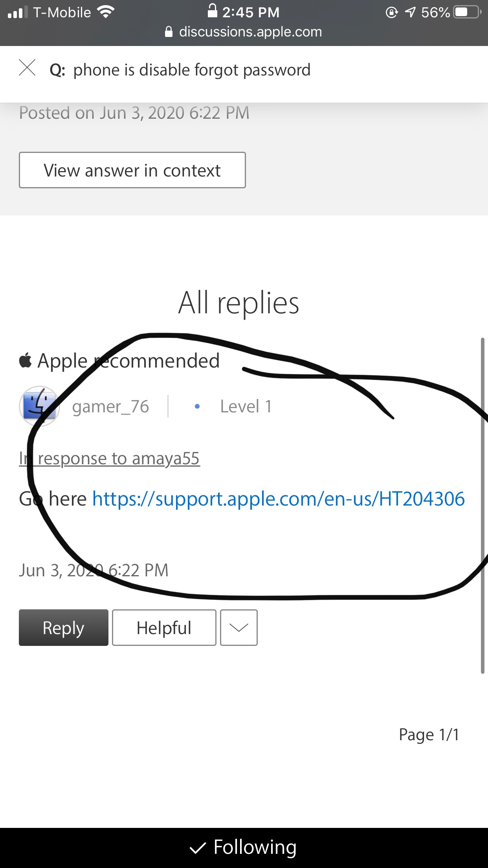Open the support.apple.com HT204306 link
The width and height of the screenshot is (488, 868).
(x=279, y=499)
